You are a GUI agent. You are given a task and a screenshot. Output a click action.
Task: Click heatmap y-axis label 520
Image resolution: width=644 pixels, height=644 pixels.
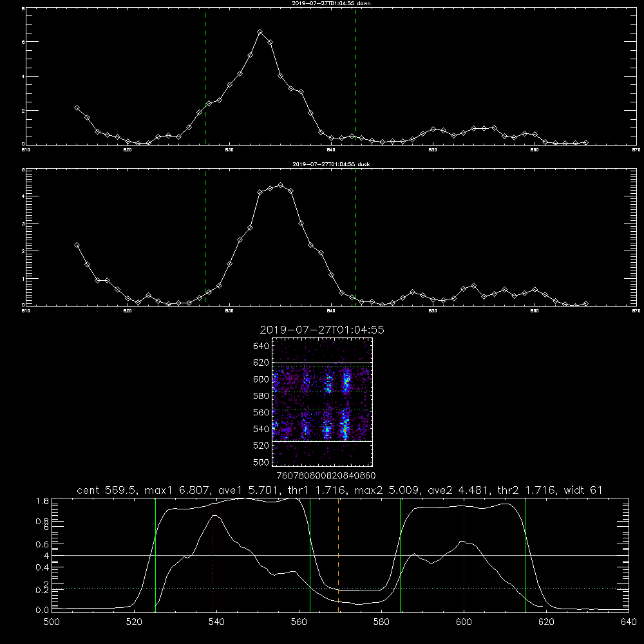261,446
